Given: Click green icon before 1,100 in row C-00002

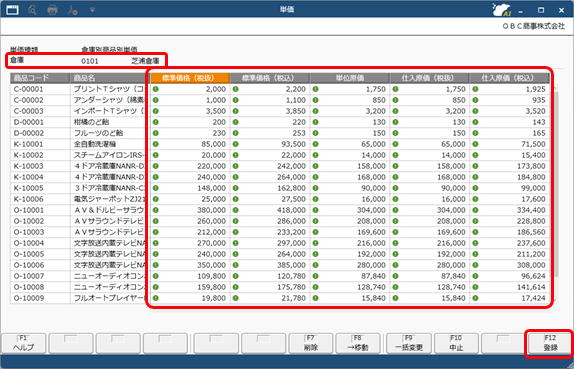Looking at the screenshot, I should (235, 100).
